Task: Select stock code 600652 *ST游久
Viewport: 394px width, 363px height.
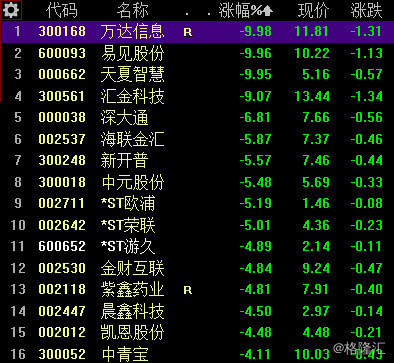Action: point(198,247)
